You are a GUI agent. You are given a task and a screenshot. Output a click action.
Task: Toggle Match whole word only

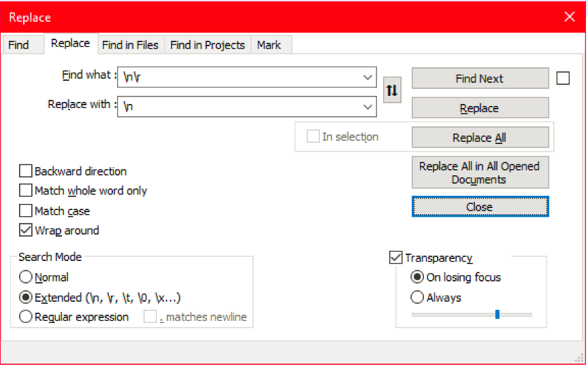pyautogui.click(x=25, y=190)
